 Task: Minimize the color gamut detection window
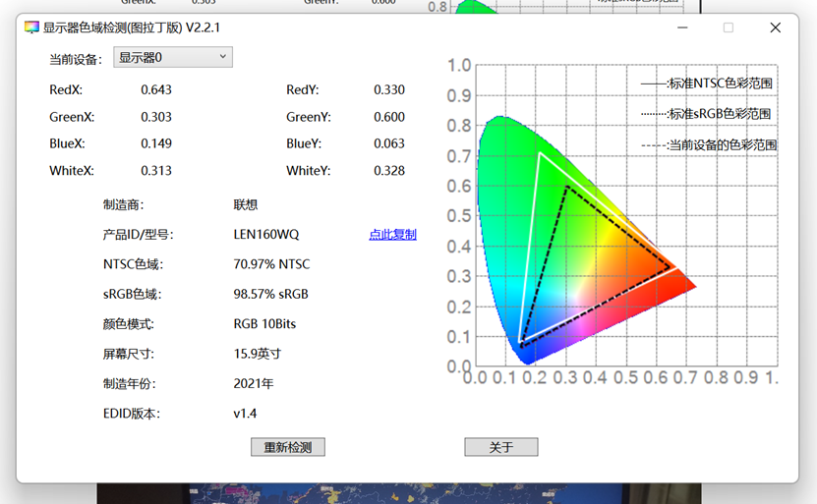click(x=682, y=28)
